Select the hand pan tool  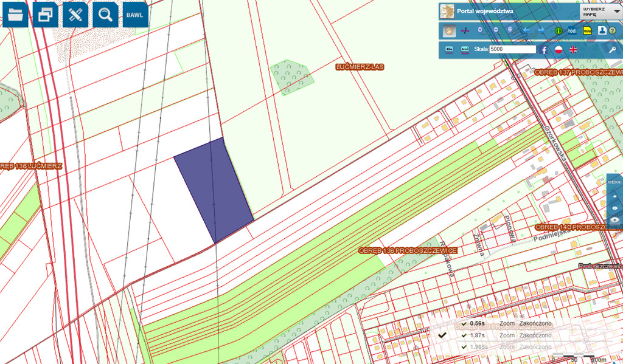tap(450, 30)
